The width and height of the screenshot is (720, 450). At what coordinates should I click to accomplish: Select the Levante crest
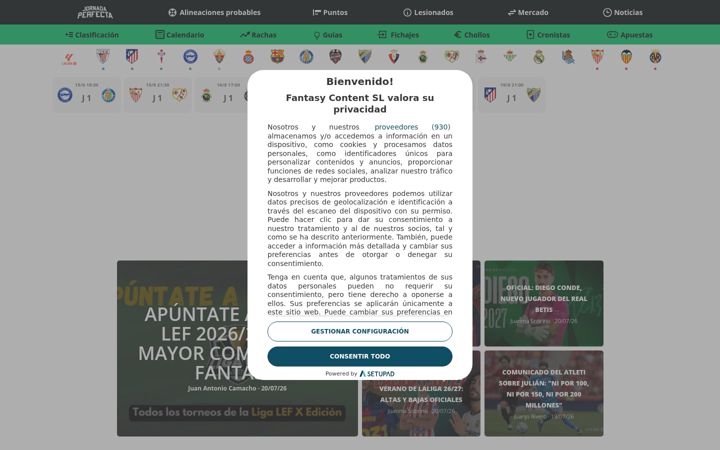pyautogui.click(x=336, y=56)
